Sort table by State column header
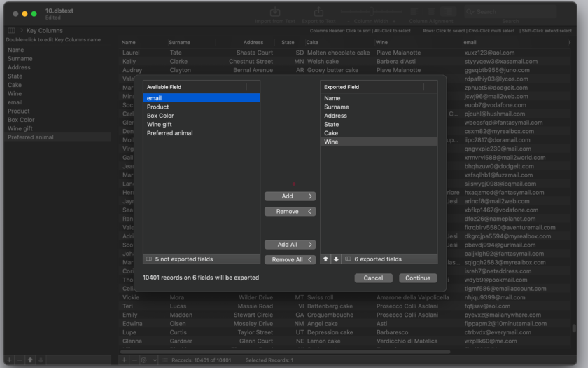Image resolution: width=588 pixels, height=368 pixels. 288,43
